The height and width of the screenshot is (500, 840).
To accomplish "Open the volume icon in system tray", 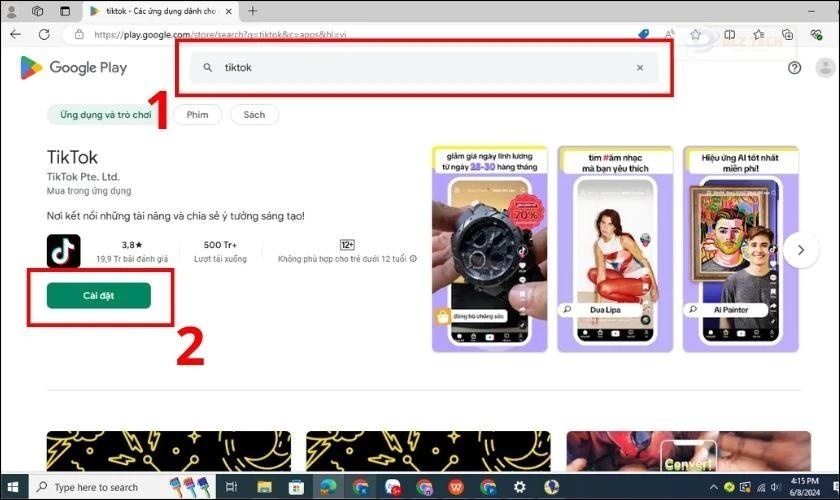I will click(x=775, y=487).
